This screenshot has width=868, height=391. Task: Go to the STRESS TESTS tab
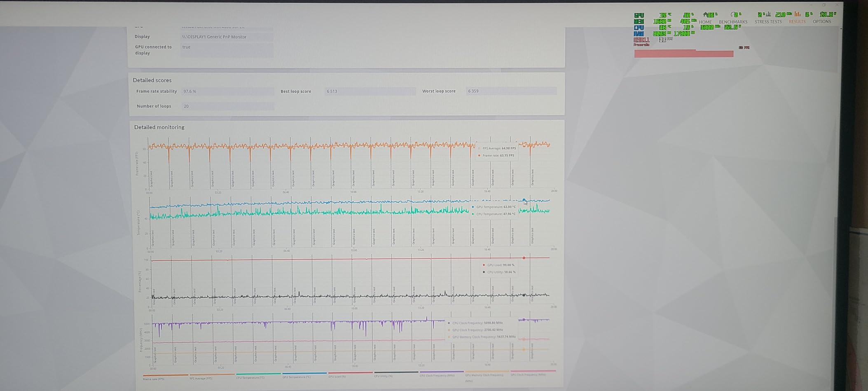pos(768,22)
